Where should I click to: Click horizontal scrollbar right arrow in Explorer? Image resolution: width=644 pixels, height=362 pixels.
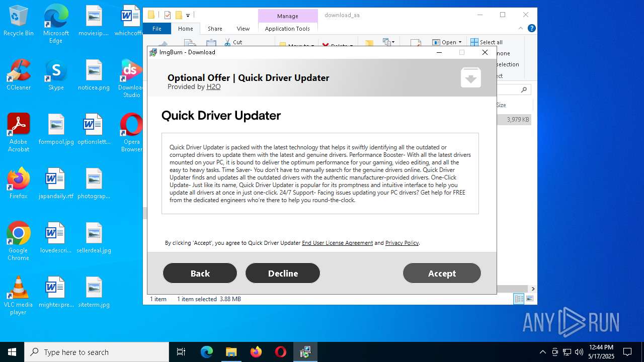pos(533,289)
